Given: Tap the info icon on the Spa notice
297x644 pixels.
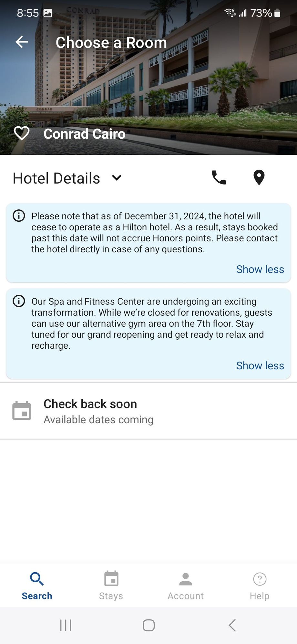Looking at the screenshot, I should (x=19, y=301).
